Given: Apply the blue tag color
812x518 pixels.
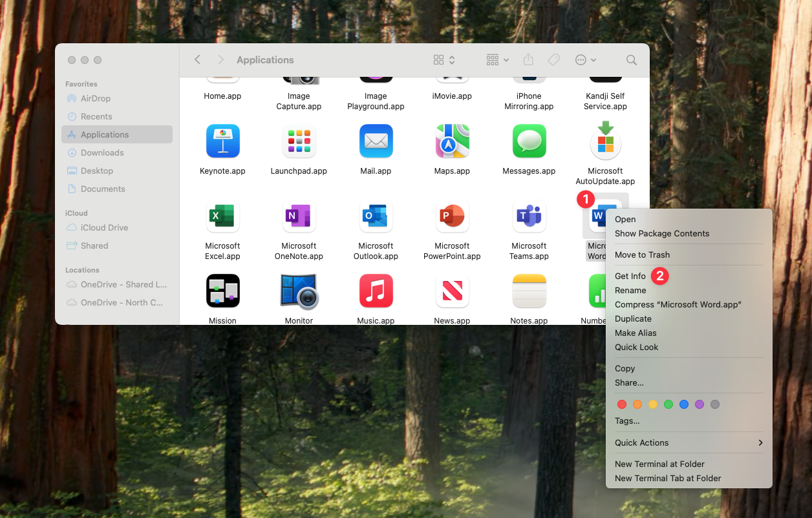Looking at the screenshot, I should [x=684, y=404].
